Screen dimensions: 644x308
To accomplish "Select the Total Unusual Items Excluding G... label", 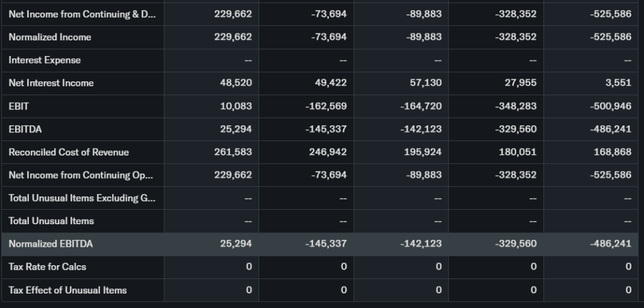I will 81,198.
